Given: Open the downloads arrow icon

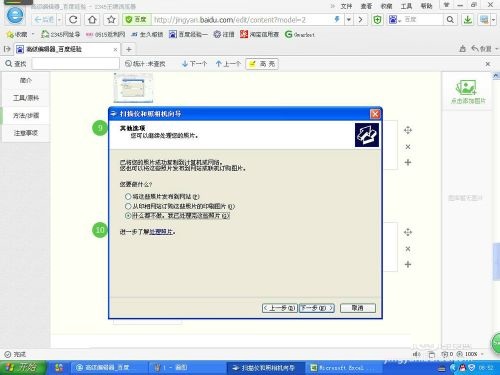Looking at the screenshot, I should (x=468, y=20).
